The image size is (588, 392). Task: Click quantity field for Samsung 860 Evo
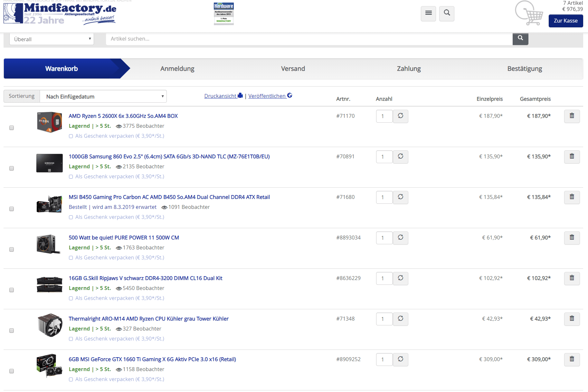tap(384, 157)
